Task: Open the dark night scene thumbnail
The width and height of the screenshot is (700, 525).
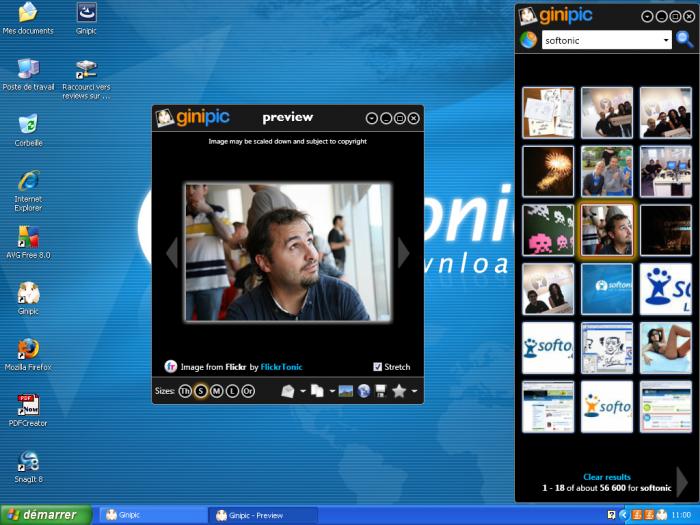Action: click(x=666, y=230)
